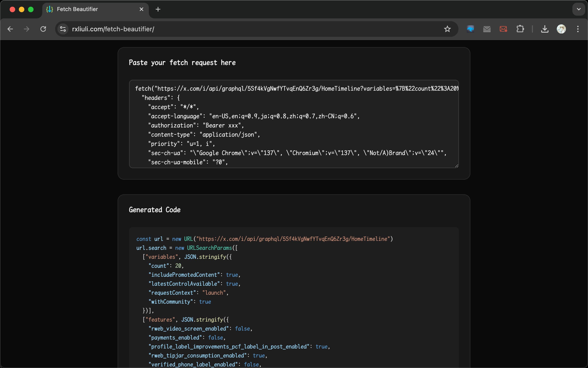Image resolution: width=588 pixels, height=368 pixels.
Task: Click the "sec-ch-ua" Google Chrome line
Action: point(297,153)
